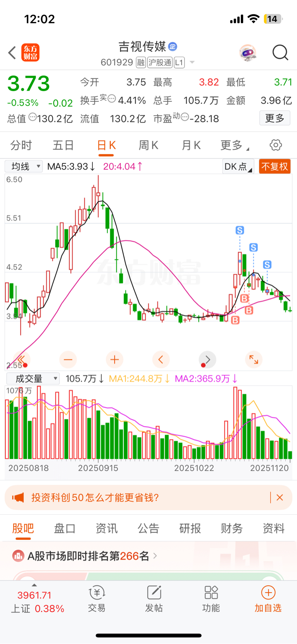The width and height of the screenshot is (297, 644).
Task: Tap the 上证 3961.71 index ticker
Action: [x=38, y=602]
